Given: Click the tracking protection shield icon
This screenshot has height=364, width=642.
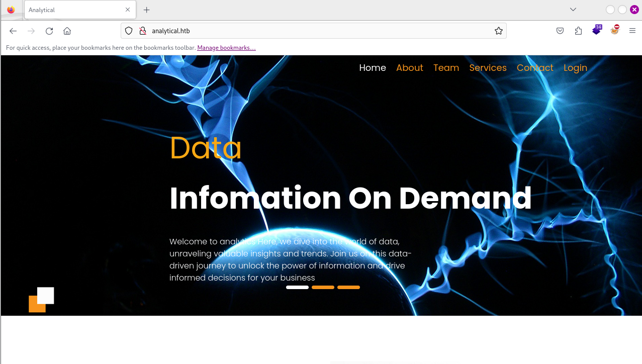Looking at the screenshot, I should [x=129, y=31].
